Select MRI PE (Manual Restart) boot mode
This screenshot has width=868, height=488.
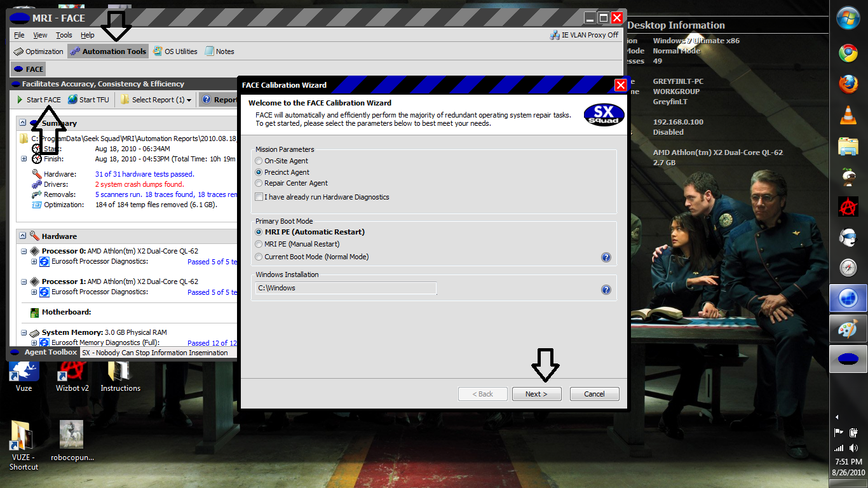pyautogui.click(x=259, y=244)
